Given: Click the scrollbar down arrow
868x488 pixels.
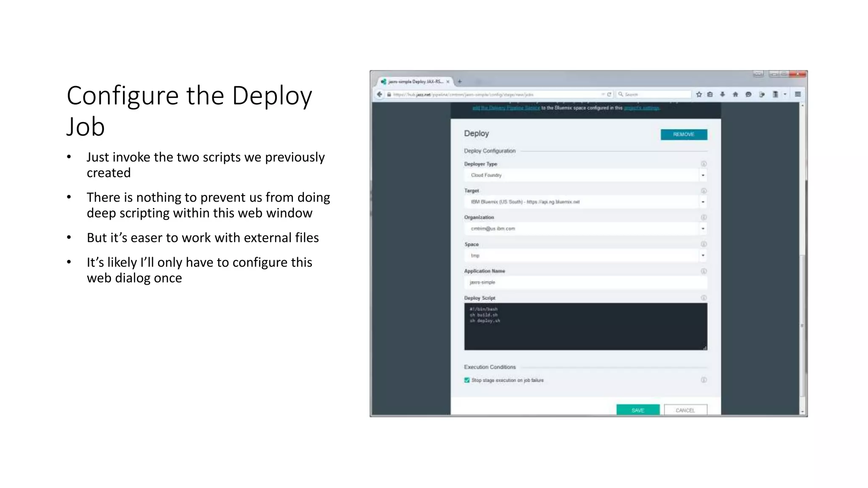Looking at the screenshot, I should pos(802,412).
